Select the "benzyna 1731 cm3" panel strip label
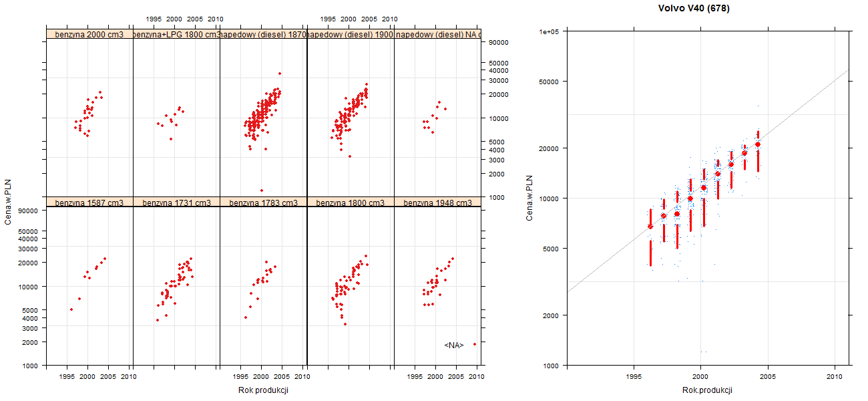Image resolution: width=868 pixels, height=401 pixels. (176, 203)
